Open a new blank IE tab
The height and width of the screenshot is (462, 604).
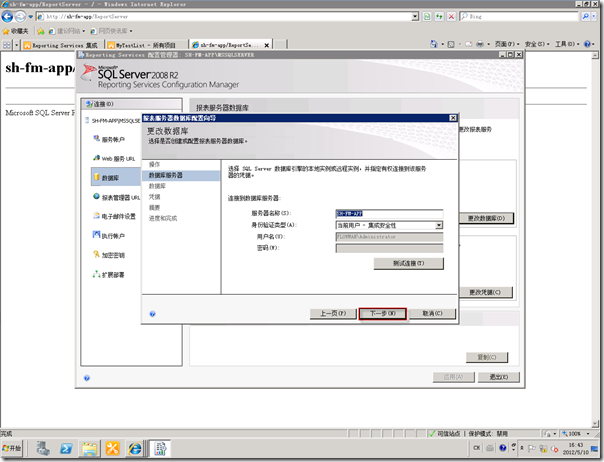click(x=280, y=45)
